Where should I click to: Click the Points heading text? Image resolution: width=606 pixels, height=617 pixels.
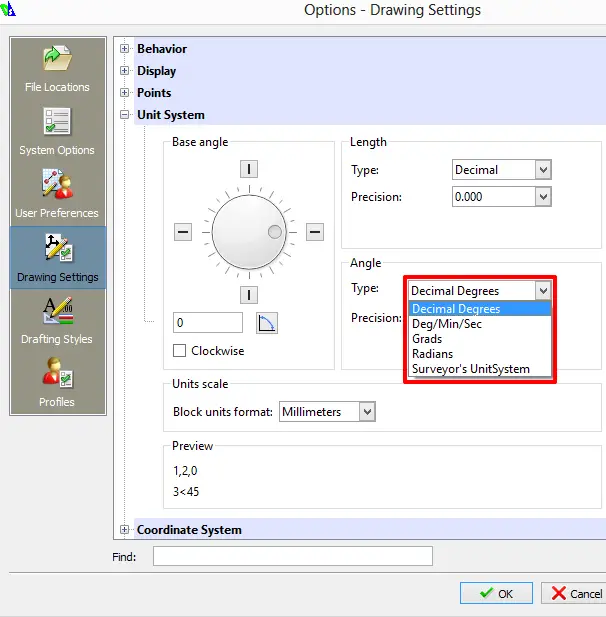154,93
